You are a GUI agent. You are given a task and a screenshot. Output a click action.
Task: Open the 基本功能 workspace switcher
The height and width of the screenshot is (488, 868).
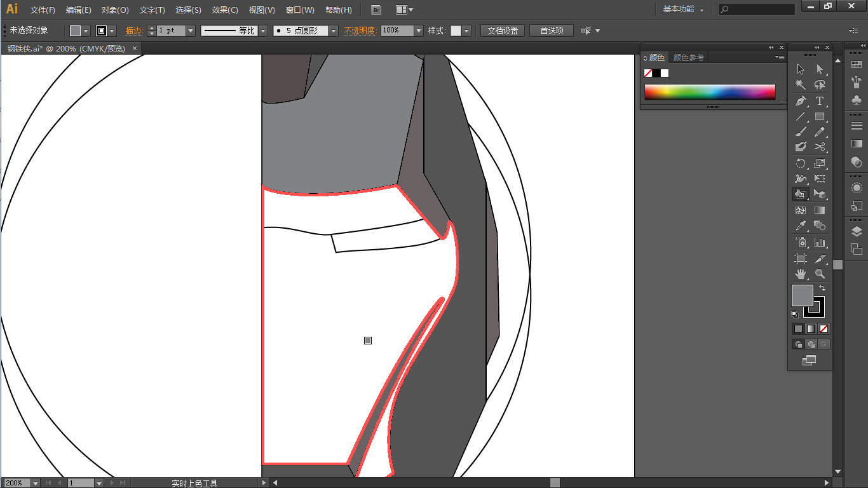pyautogui.click(x=684, y=10)
